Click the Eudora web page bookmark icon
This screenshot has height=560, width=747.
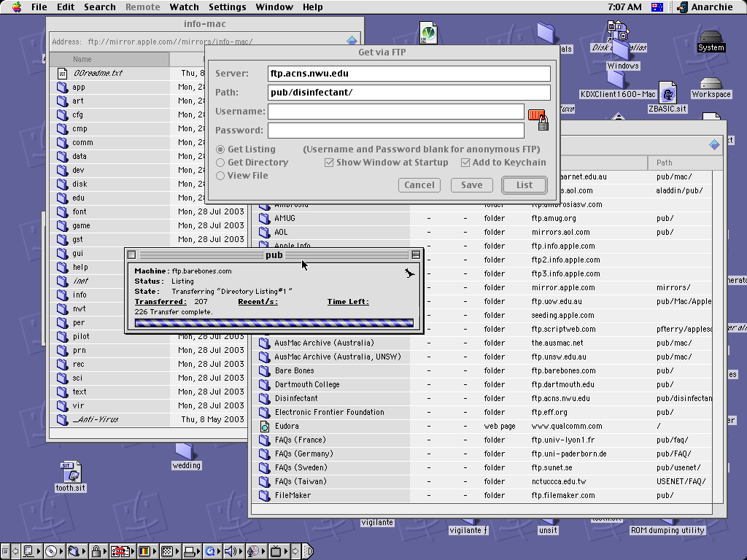(265, 426)
